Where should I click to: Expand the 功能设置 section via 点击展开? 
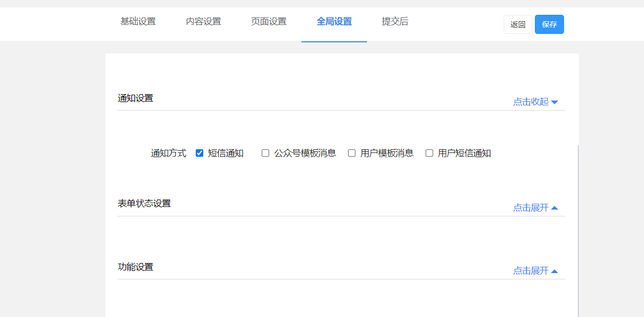point(535,270)
